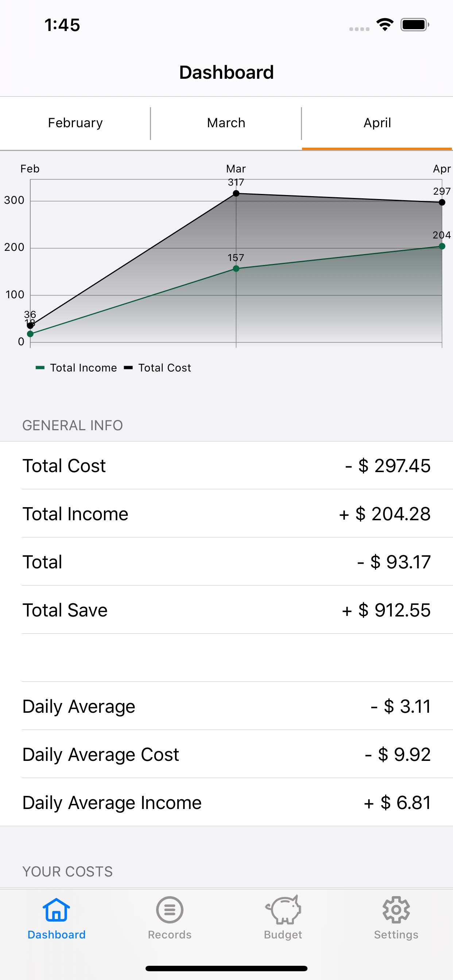Switch to the March tab
Screen dimensions: 453x980
click(x=226, y=123)
